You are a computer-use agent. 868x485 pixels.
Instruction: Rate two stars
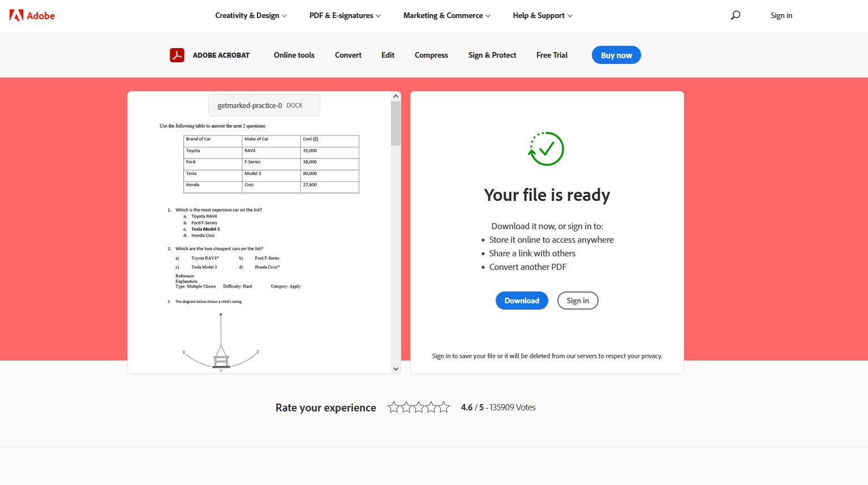click(x=406, y=407)
